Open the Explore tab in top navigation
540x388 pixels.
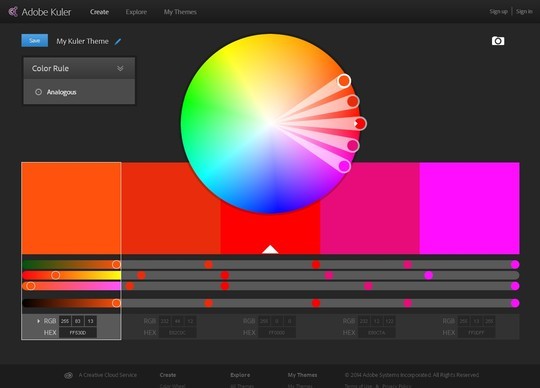point(136,12)
